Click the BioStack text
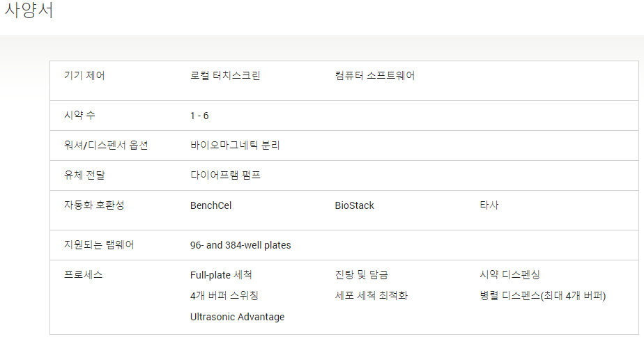This screenshot has width=644, height=337. click(355, 205)
